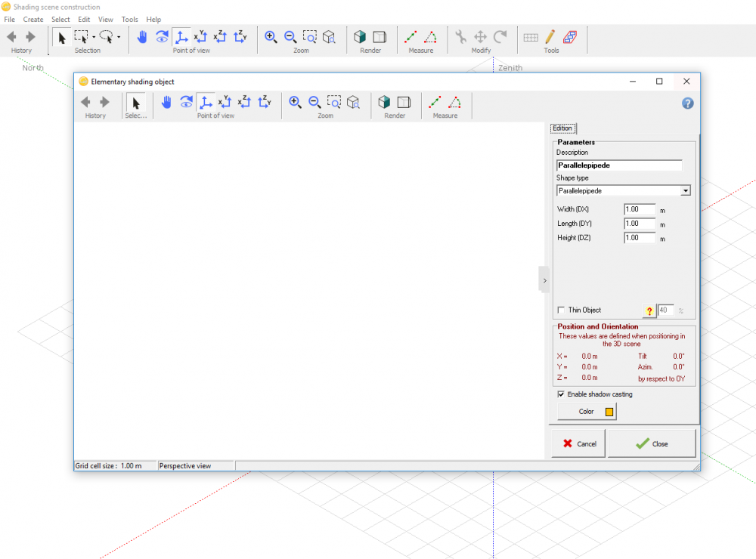
Task: Enable the Thin Object checkbox
Action: [x=561, y=310]
